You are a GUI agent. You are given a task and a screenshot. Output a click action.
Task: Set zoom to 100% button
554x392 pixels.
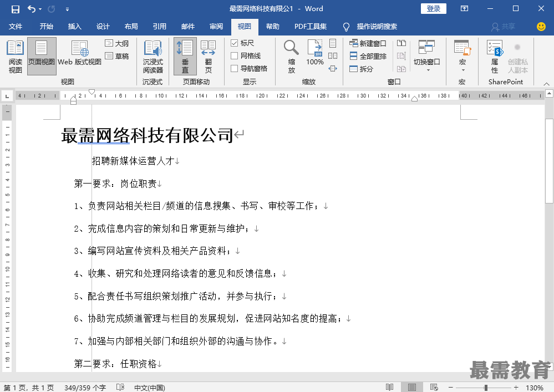314,53
